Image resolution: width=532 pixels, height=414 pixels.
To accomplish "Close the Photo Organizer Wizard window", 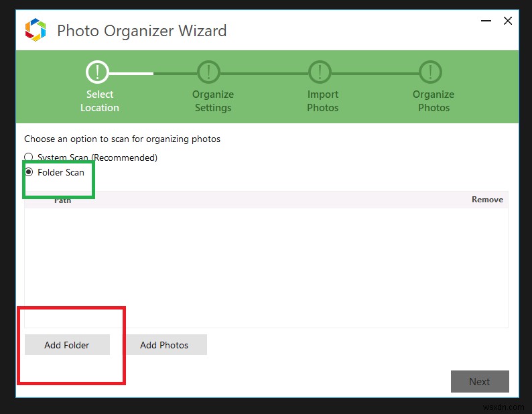I will 508,21.
